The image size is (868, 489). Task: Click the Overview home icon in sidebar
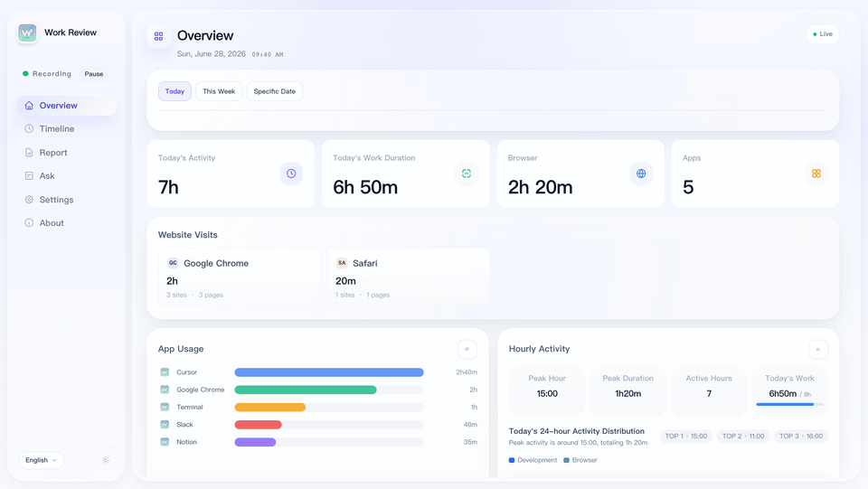(29, 105)
